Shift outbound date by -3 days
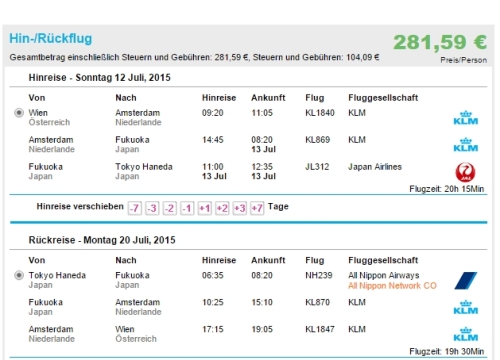This screenshot has height=360, width=500. 152,208
